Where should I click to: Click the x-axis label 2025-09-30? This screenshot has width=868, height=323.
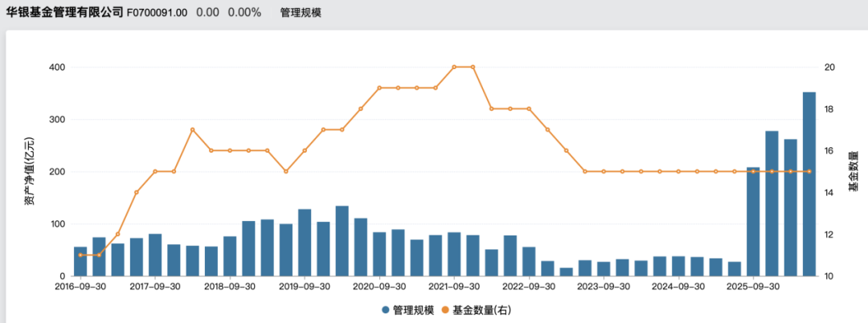pyautogui.click(x=753, y=287)
